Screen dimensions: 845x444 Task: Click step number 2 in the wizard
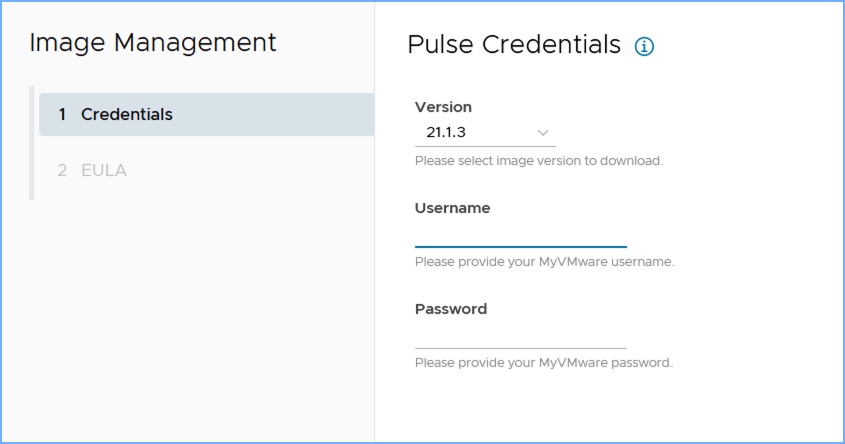click(62, 171)
